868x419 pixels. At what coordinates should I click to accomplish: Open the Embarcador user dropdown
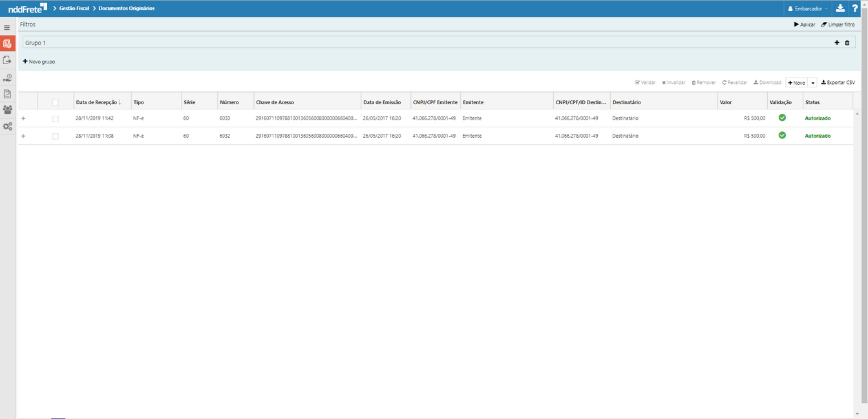pyautogui.click(x=807, y=8)
